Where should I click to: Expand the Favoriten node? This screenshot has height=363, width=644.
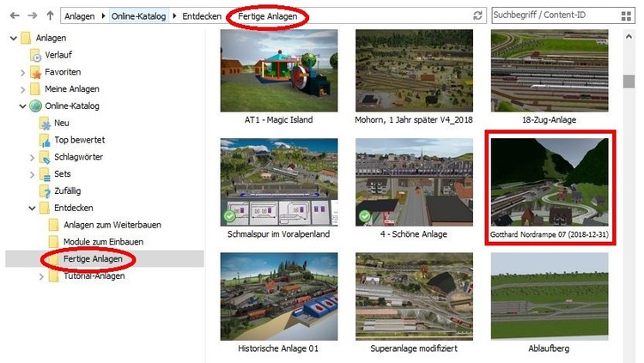pyautogui.click(x=22, y=73)
